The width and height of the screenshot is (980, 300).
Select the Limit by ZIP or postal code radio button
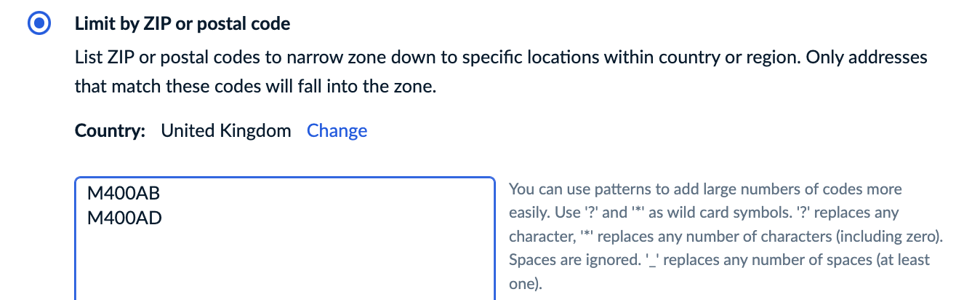click(x=39, y=24)
